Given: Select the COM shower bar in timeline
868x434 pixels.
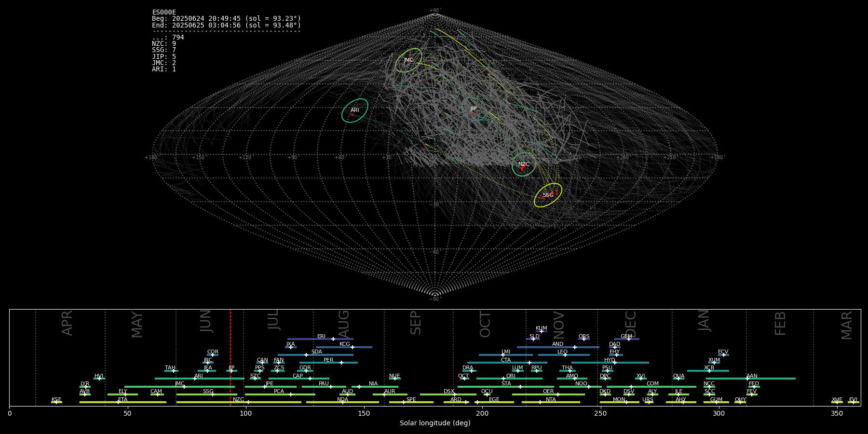Looking at the screenshot, I should point(652,387).
